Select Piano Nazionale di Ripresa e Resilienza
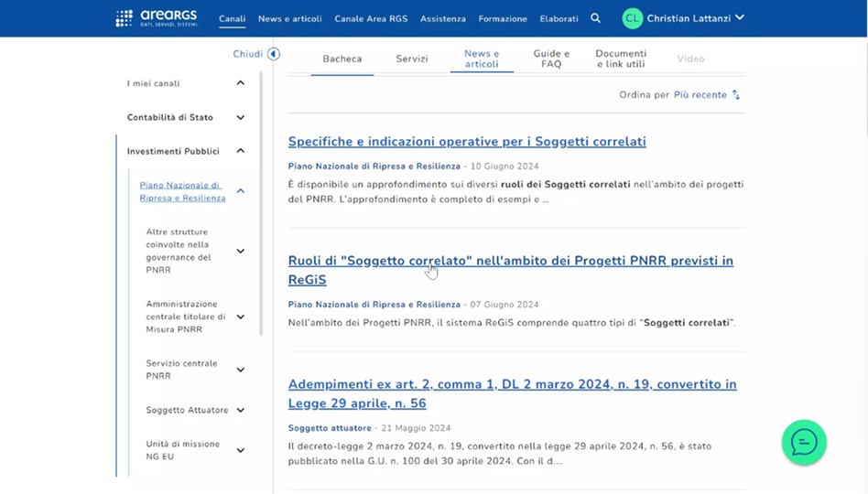 coord(182,191)
